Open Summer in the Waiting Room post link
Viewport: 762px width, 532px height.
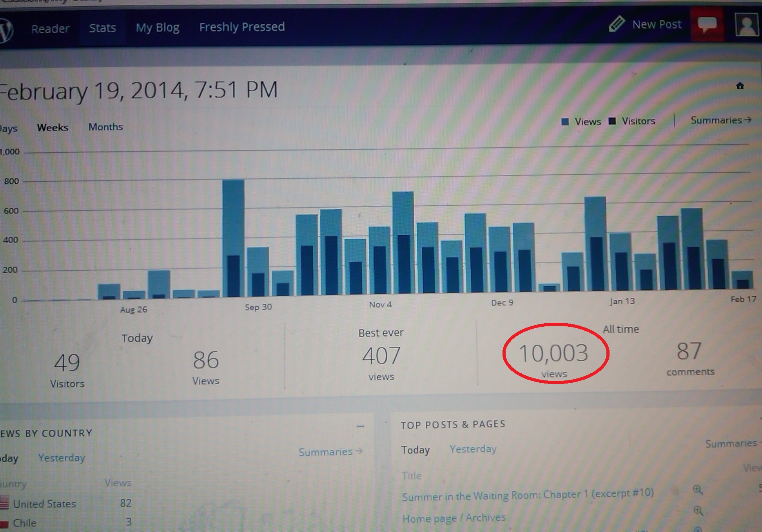(528, 495)
